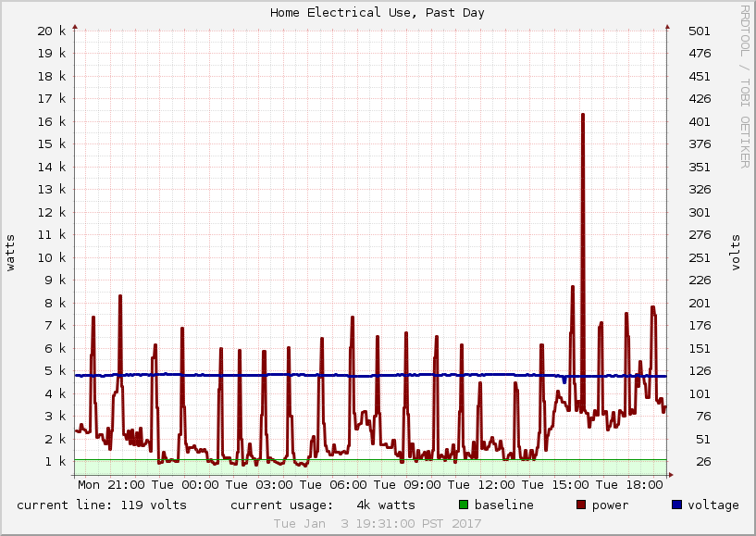The height and width of the screenshot is (536, 756).
Task: Click the power spike peak near Mon 21:00 at 8k
Action: 120,296
